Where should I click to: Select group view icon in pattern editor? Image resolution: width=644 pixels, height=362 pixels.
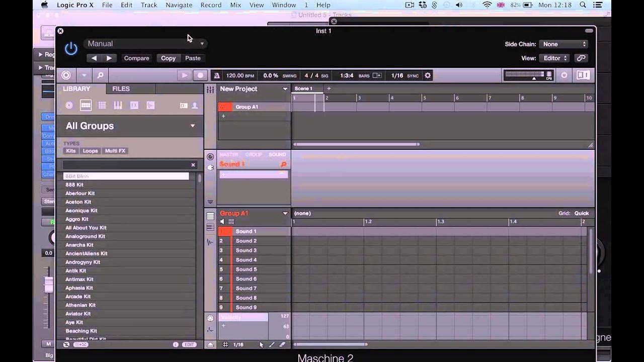210,216
